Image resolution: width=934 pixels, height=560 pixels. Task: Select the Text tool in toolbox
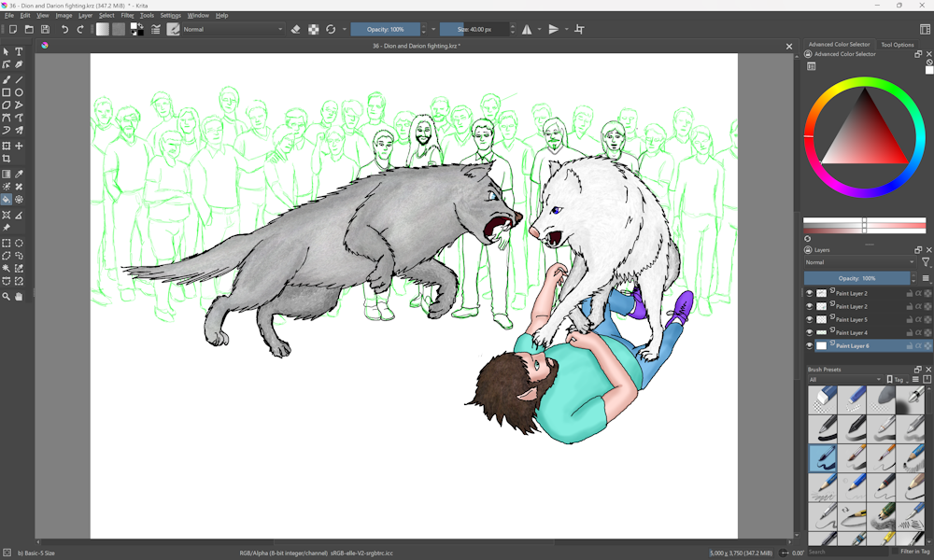pyautogui.click(x=19, y=52)
